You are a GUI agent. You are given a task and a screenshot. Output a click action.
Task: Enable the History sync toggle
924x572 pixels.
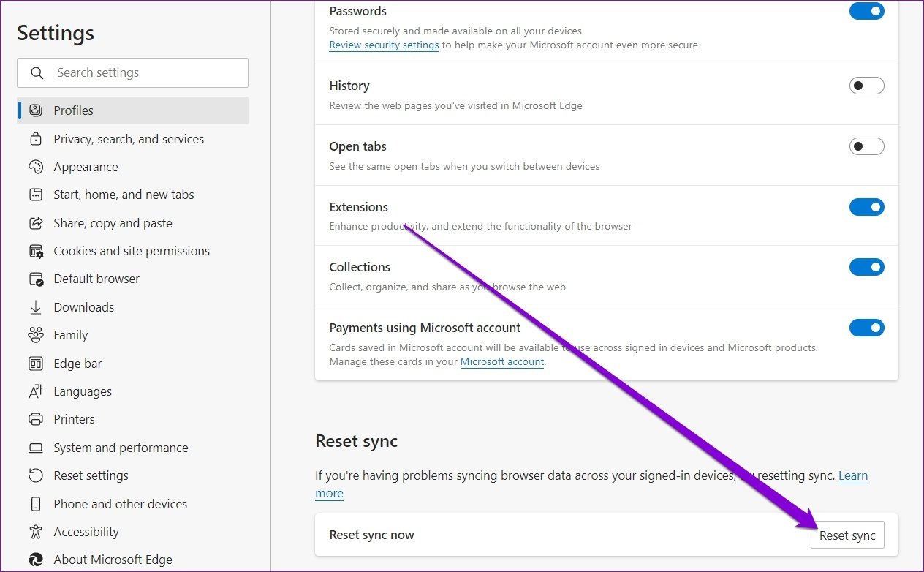866,86
